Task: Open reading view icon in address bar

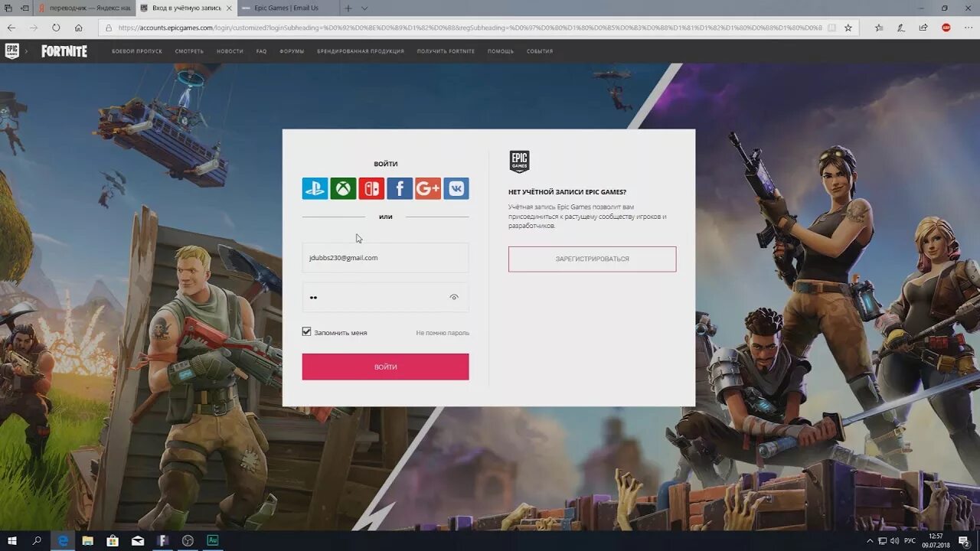Action: (831, 28)
